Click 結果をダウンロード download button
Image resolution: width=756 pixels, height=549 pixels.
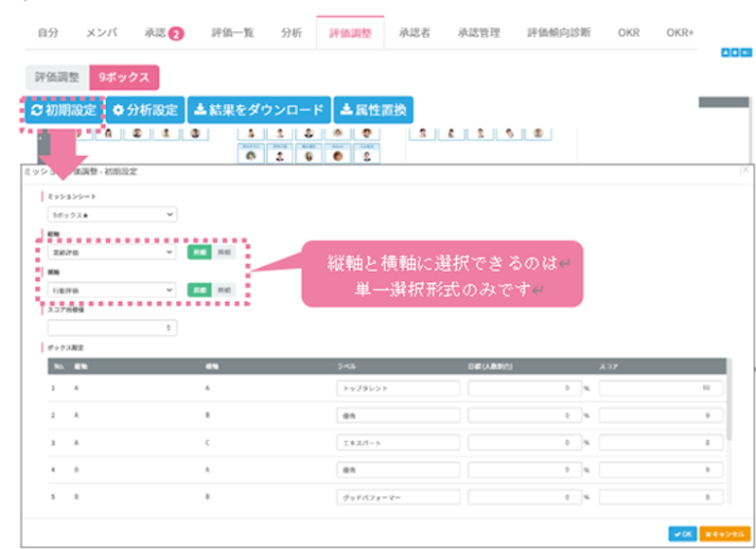(258, 110)
